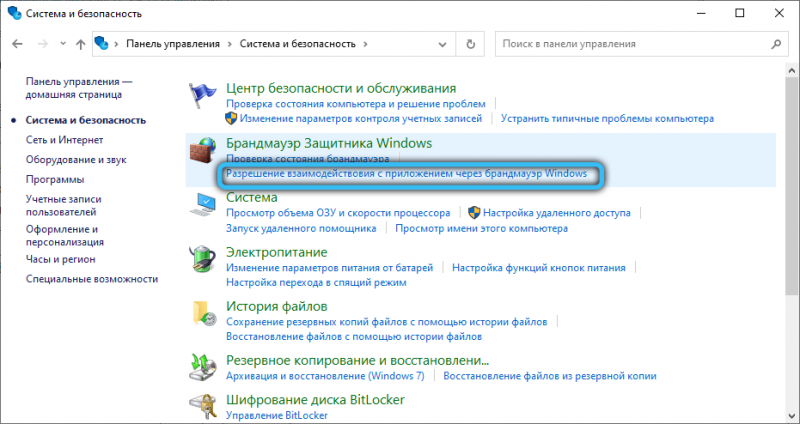The width and height of the screenshot is (800, 424).
Task: Open Часы и регион category
Action: (61, 259)
